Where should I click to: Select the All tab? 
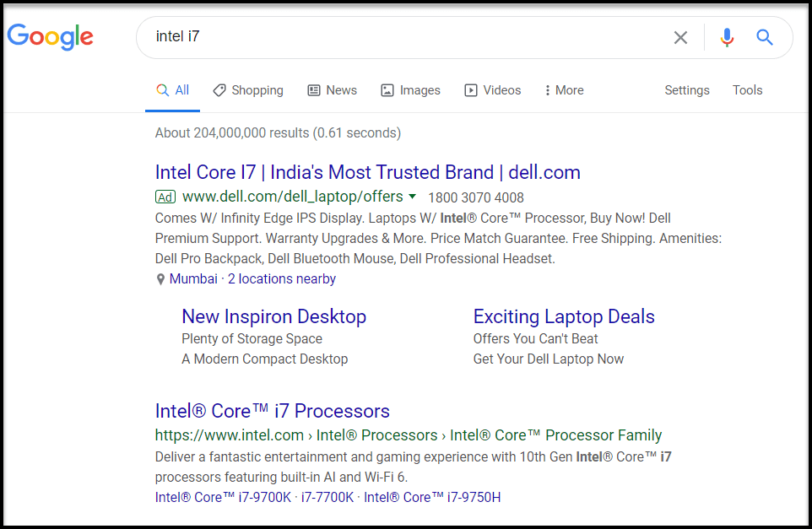[x=172, y=90]
